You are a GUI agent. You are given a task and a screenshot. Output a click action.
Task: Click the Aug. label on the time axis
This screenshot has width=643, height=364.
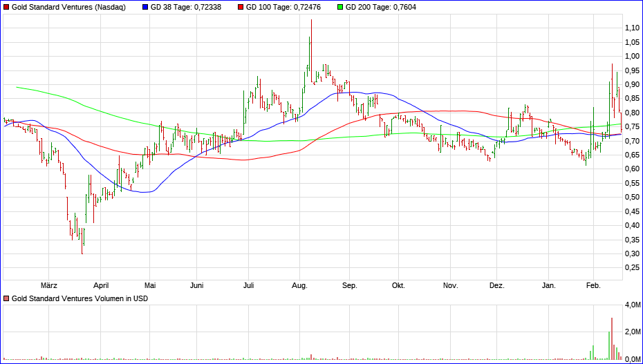pyautogui.click(x=299, y=285)
